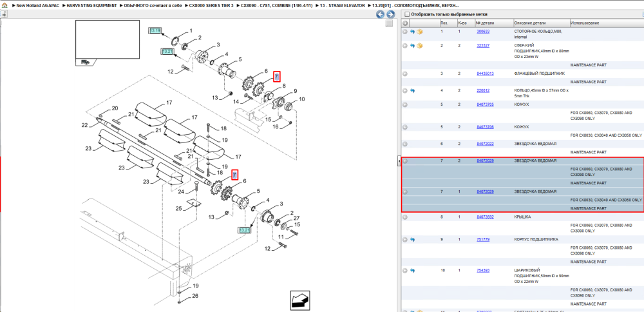Select callout number 25 in the diagram
This screenshot has height=312, width=644.
point(178,209)
